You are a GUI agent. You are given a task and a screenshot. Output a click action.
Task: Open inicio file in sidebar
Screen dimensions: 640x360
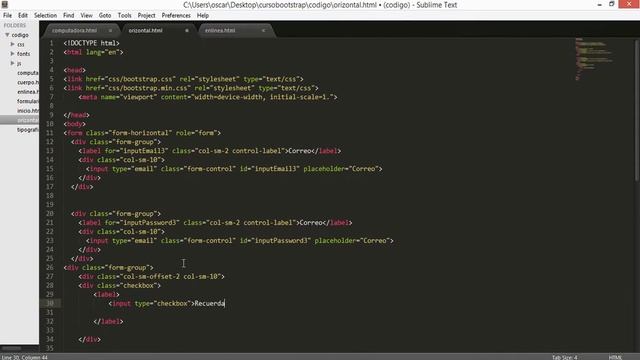[27, 111]
